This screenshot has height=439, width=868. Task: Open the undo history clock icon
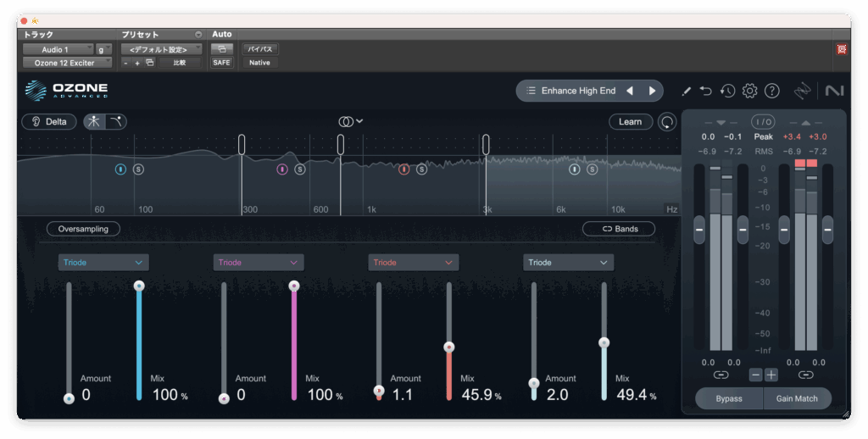click(727, 91)
